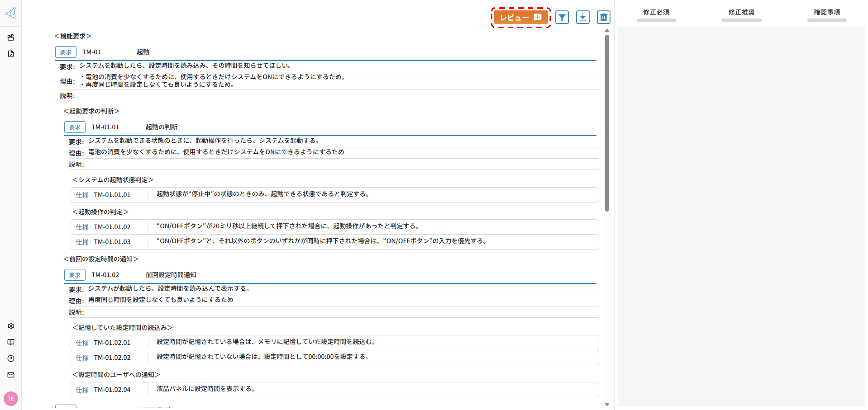Select the 要求 badge for TM-01
The height and width of the screenshot is (410, 868).
[66, 52]
